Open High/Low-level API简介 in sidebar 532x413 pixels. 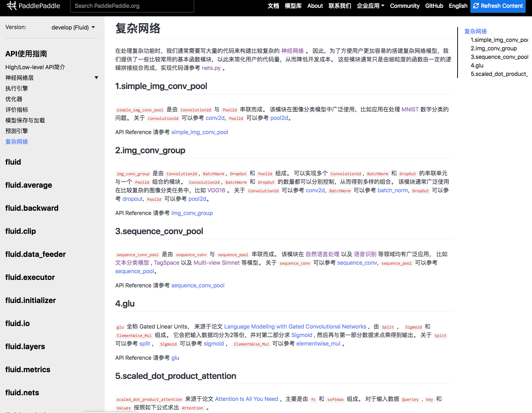point(35,67)
